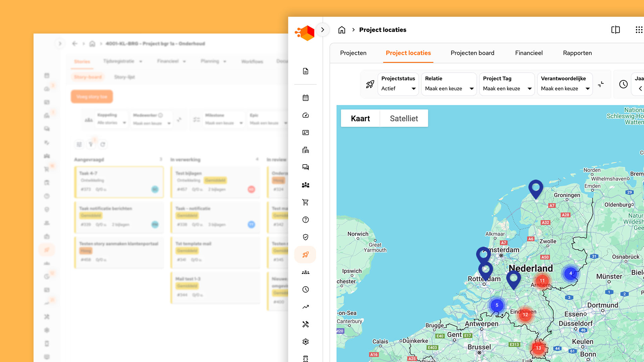Open the calendar icon in sidebar
This screenshot has width=644, height=362.
click(x=305, y=98)
